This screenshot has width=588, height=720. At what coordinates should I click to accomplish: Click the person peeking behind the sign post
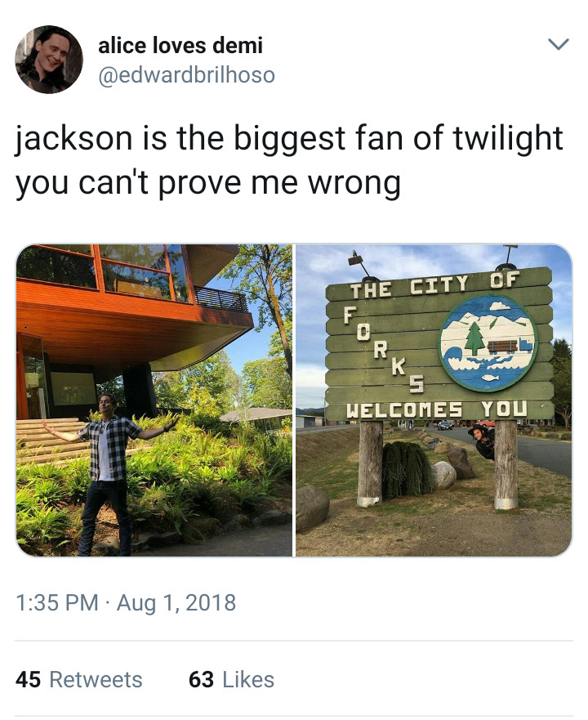coord(482,441)
